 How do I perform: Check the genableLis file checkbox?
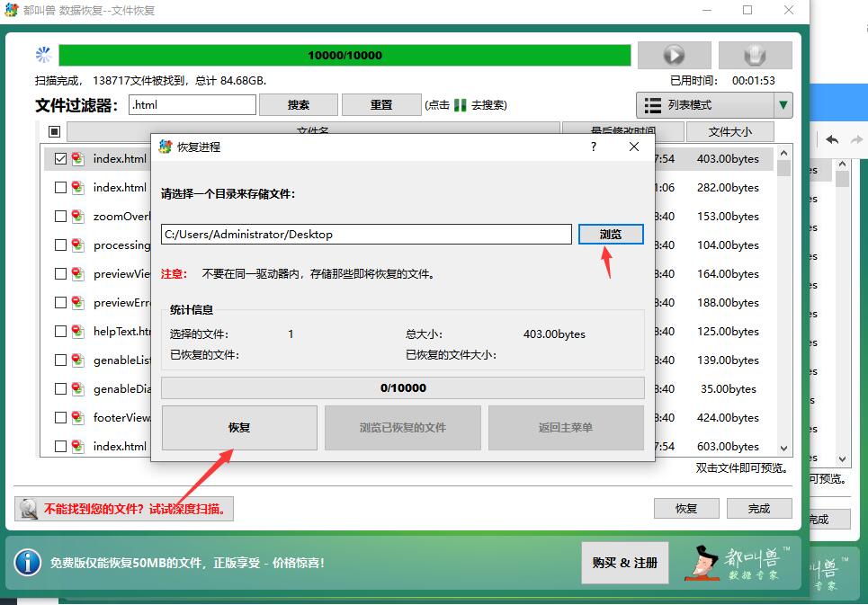(x=60, y=360)
